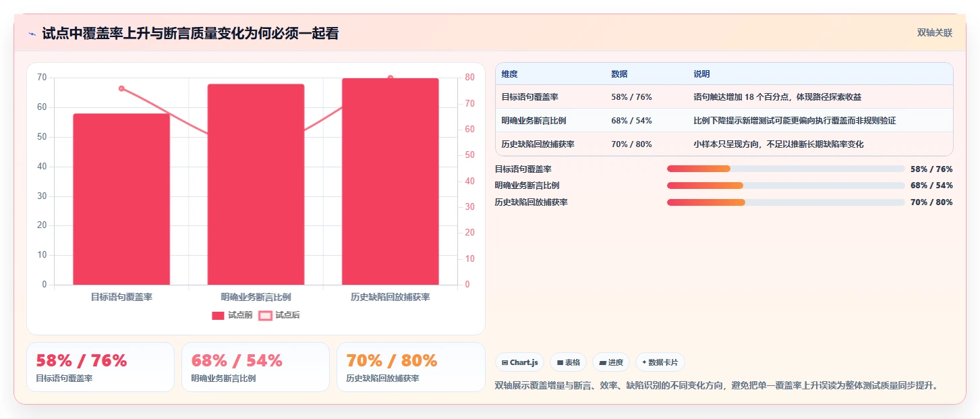Viewport: 980px width, 419px height.
Task: Click the line point above 目标语句覆盖率 bar
Action: [121, 88]
